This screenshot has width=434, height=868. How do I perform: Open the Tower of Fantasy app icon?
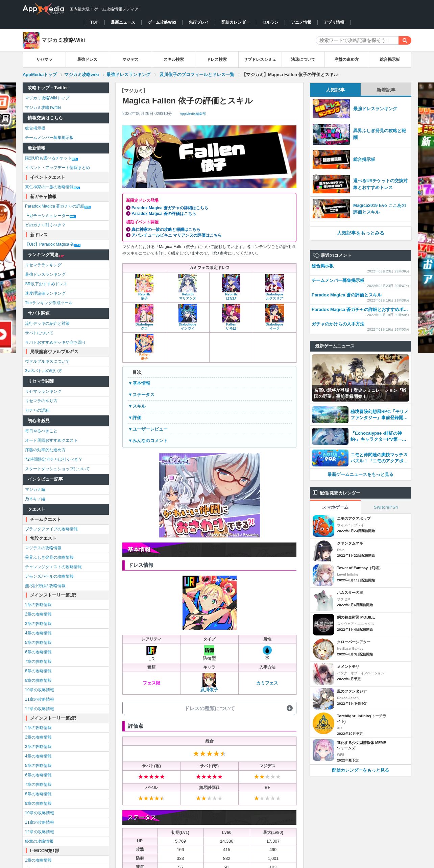click(x=323, y=575)
